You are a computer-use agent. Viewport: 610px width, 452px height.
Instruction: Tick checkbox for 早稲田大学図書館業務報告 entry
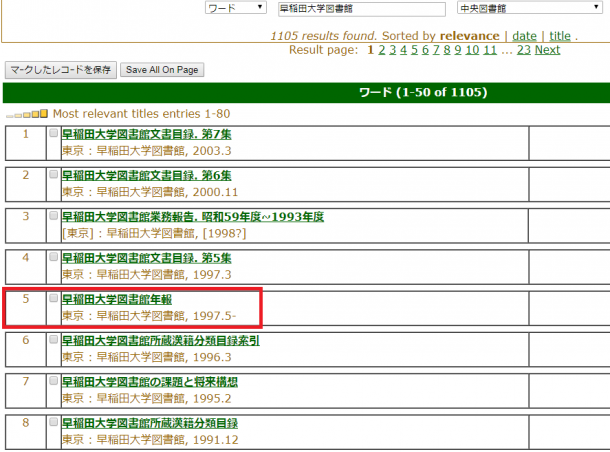54,215
